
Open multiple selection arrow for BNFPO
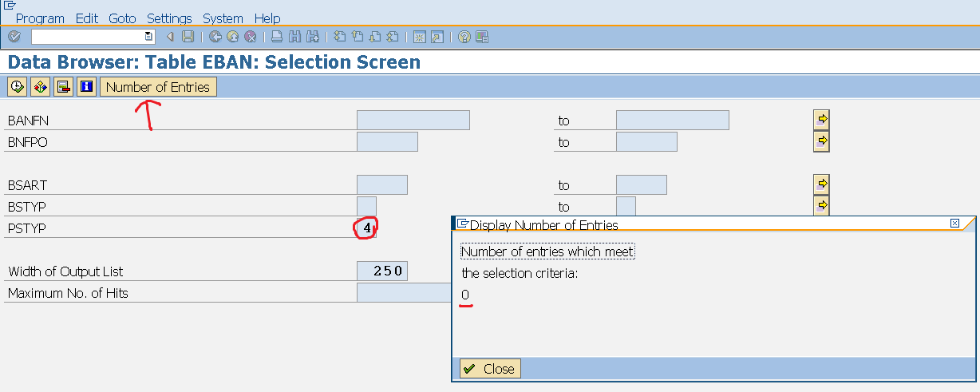click(822, 141)
